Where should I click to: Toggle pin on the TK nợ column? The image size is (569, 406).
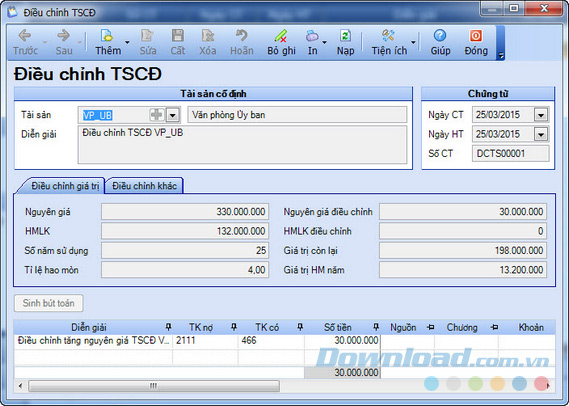234,327
